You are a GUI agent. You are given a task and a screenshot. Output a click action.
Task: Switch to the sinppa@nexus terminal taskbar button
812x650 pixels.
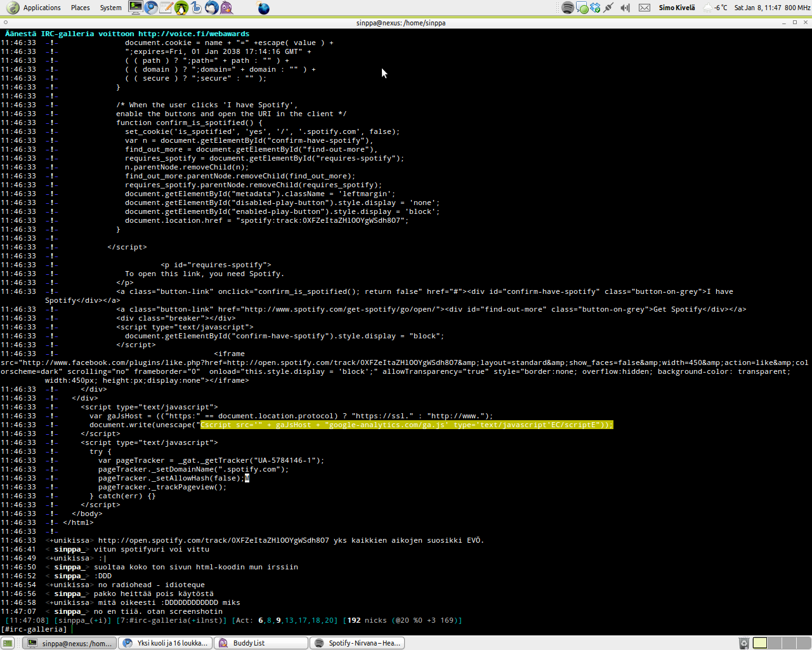coord(70,643)
